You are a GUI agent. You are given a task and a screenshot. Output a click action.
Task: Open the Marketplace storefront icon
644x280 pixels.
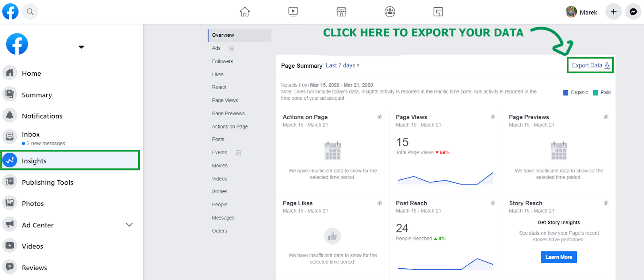pos(341,12)
